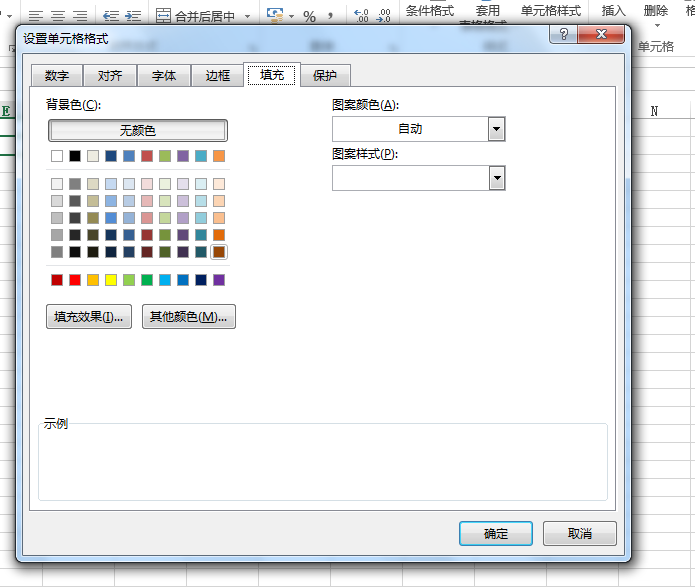Screen dimensions: 695x587
Task: Click the empty 图案样式 field
Action: tap(411, 178)
